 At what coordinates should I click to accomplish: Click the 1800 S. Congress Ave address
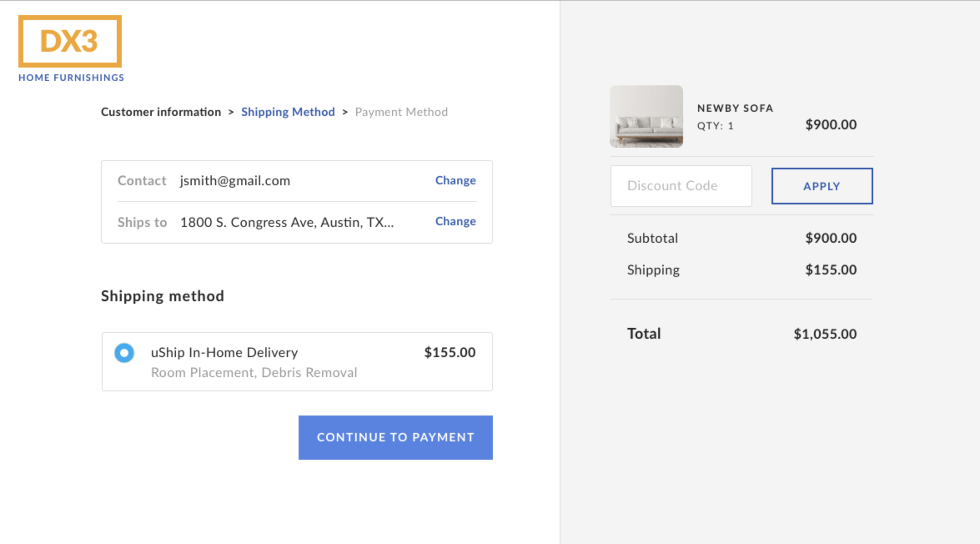pyautogui.click(x=286, y=222)
